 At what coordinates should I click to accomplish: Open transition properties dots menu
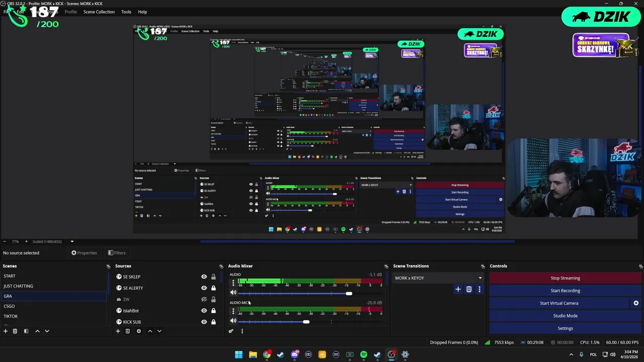click(479, 289)
